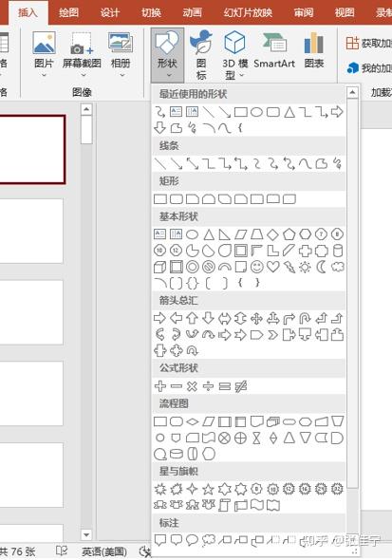Open the 动画 tab

coord(193,12)
